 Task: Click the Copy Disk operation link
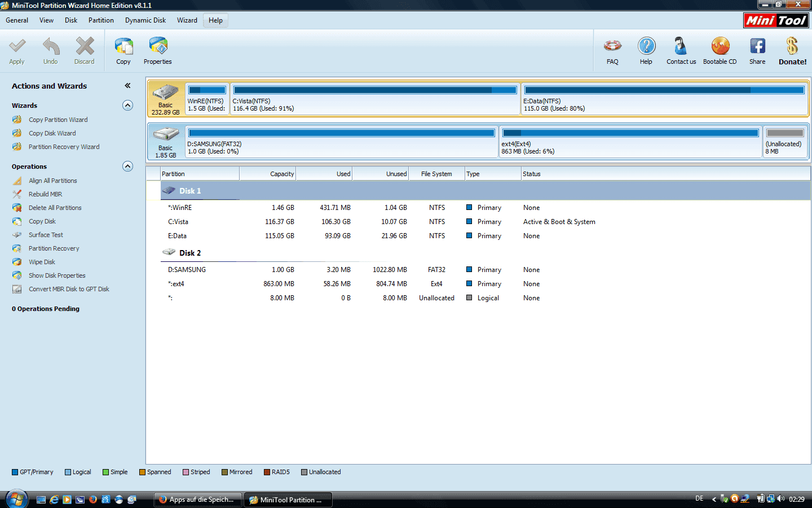tap(42, 221)
